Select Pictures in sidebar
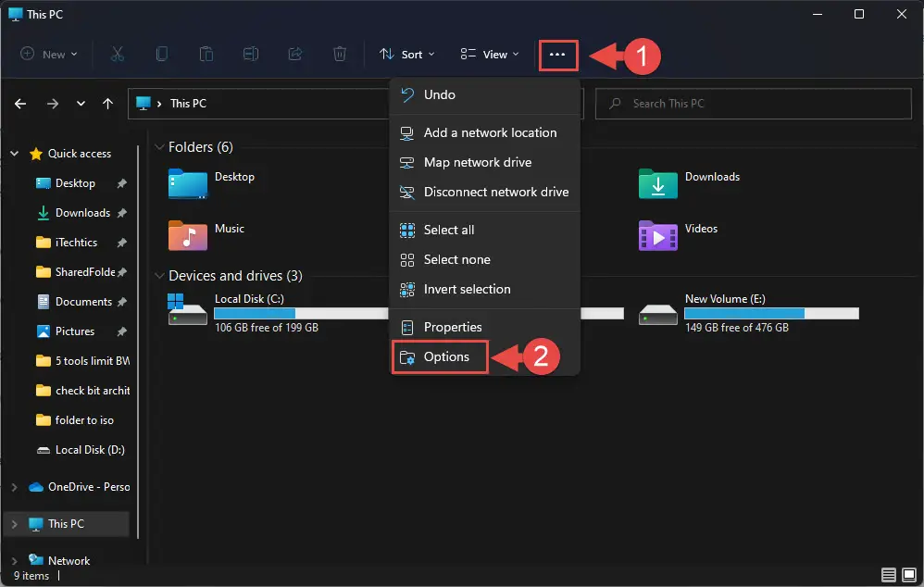The width and height of the screenshot is (924, 587). point(74,331)
